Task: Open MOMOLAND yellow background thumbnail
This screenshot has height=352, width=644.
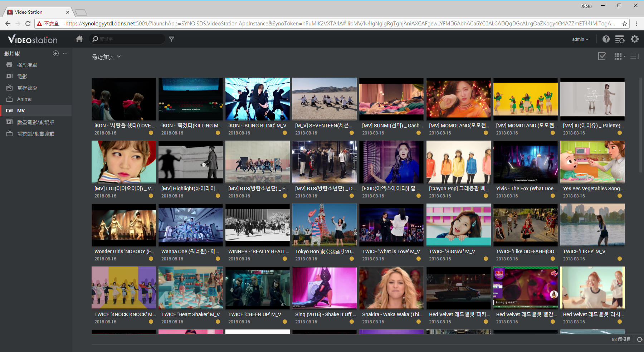Action: click(526, 99)
